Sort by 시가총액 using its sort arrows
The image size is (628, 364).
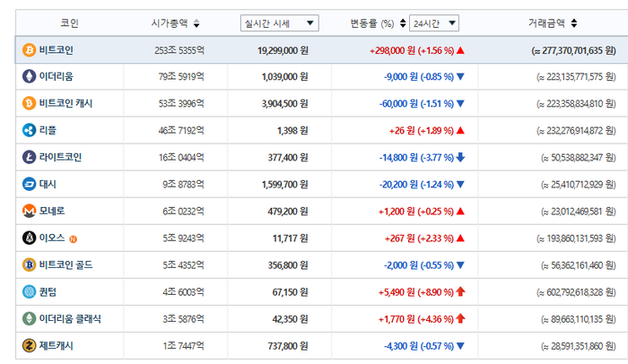click(x=196, y=23)
